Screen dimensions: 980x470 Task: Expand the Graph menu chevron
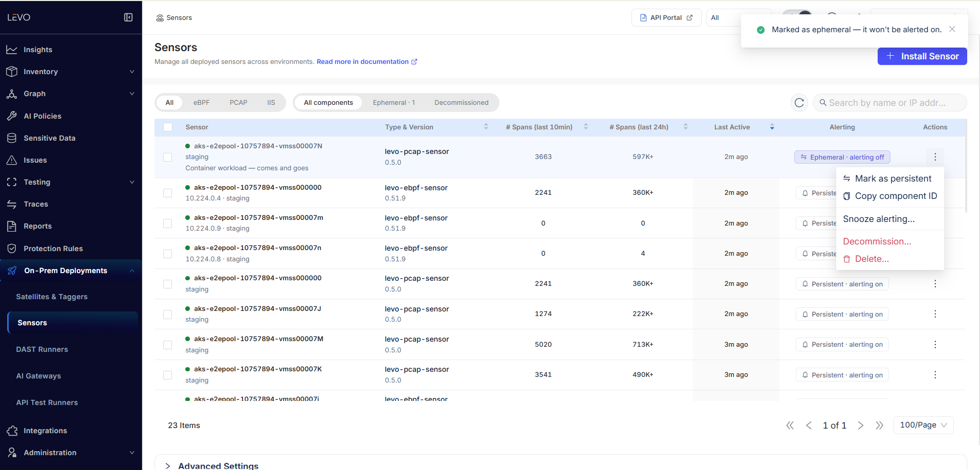[132, 94]
